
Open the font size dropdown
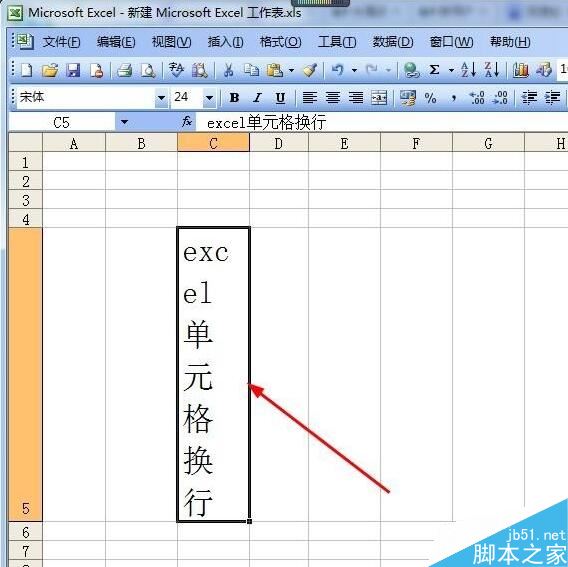tap(209, 97)
